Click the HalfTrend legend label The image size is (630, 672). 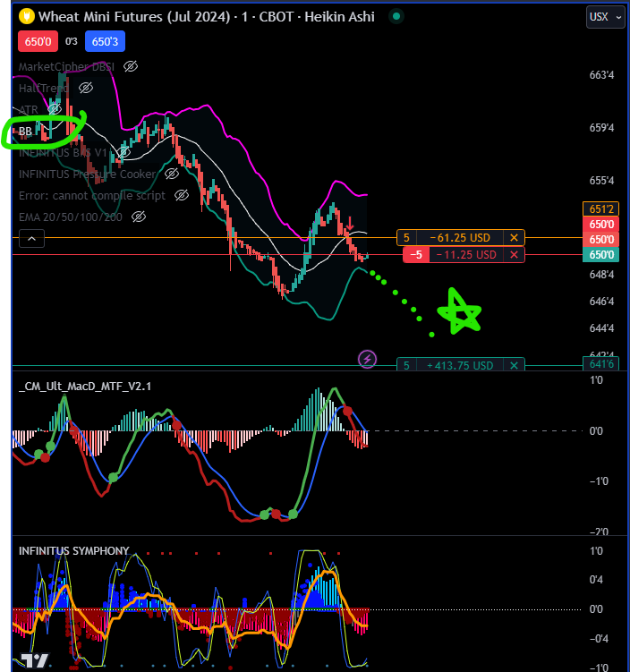click(44, 89)
